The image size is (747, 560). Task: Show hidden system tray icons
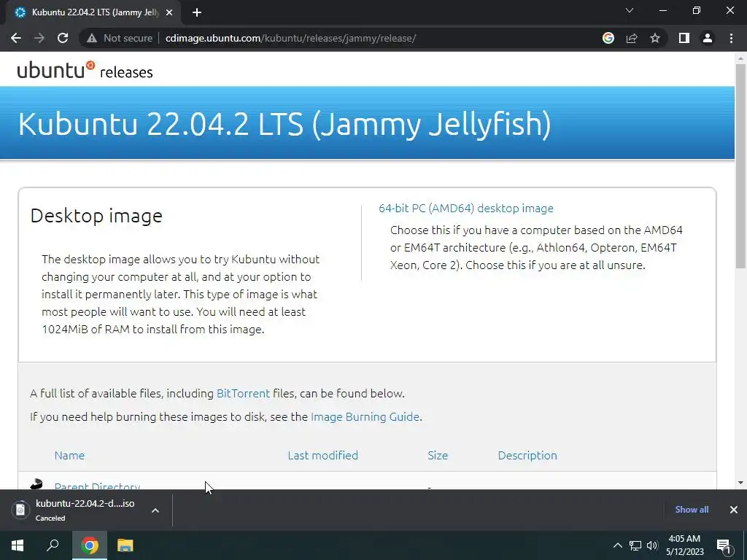617,545
